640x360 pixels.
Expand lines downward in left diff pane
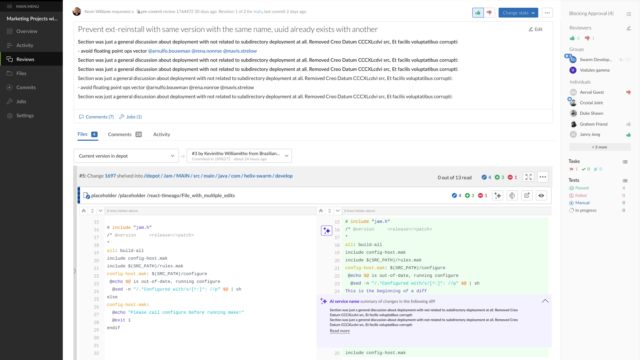pyautogui.click(x=100, y=211)
